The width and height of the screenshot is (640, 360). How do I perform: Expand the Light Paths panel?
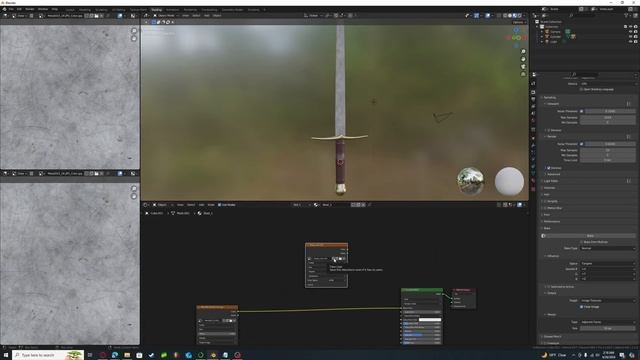pos(551,181)
